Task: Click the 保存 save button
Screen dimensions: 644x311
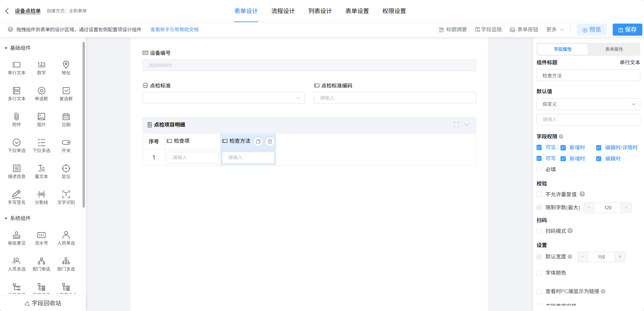Action: [627, 30]
